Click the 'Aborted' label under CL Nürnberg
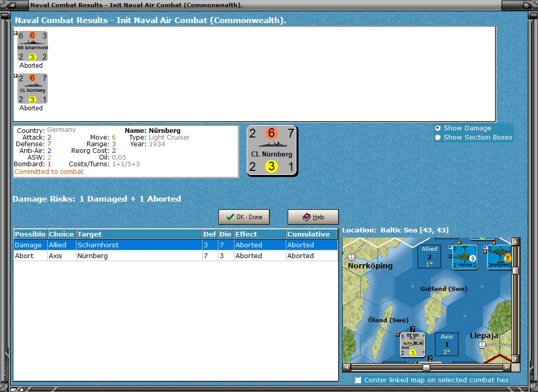 (x=31, y=108)
